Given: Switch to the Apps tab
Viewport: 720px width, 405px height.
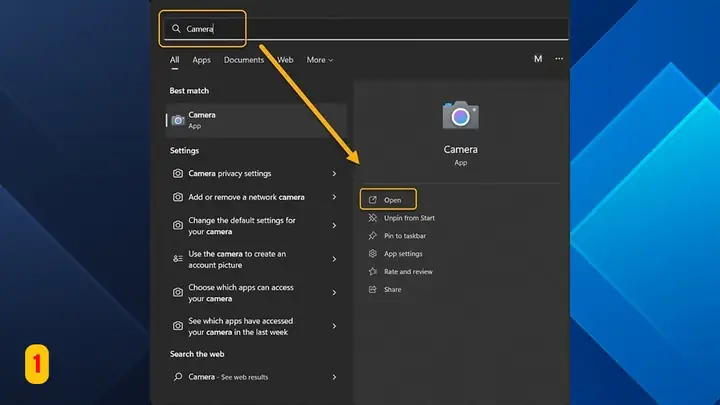Looking at the screenshot, I should [x=201, y=60].
